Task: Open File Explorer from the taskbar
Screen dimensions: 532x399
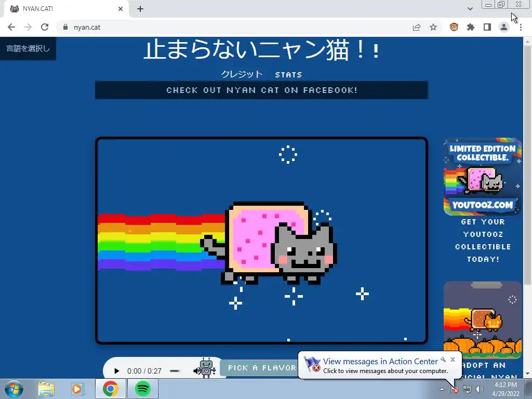Action: (x=46, y=389)
